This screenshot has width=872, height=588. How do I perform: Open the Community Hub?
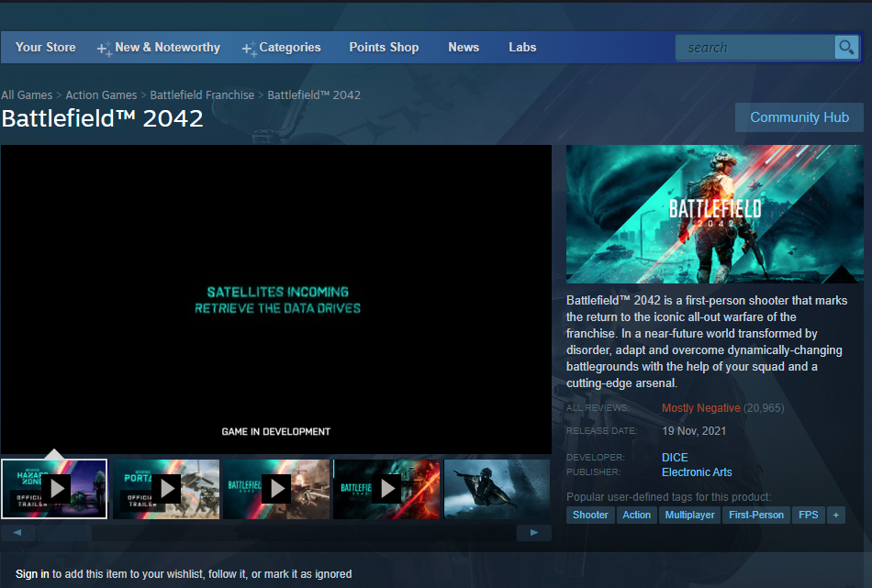click(x=799, y=117)
